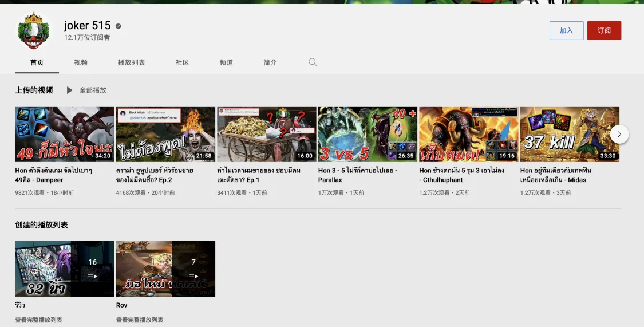Open the 播放列表 tab
The width and height of the screenshot is (644, 327).
[132, 62]
